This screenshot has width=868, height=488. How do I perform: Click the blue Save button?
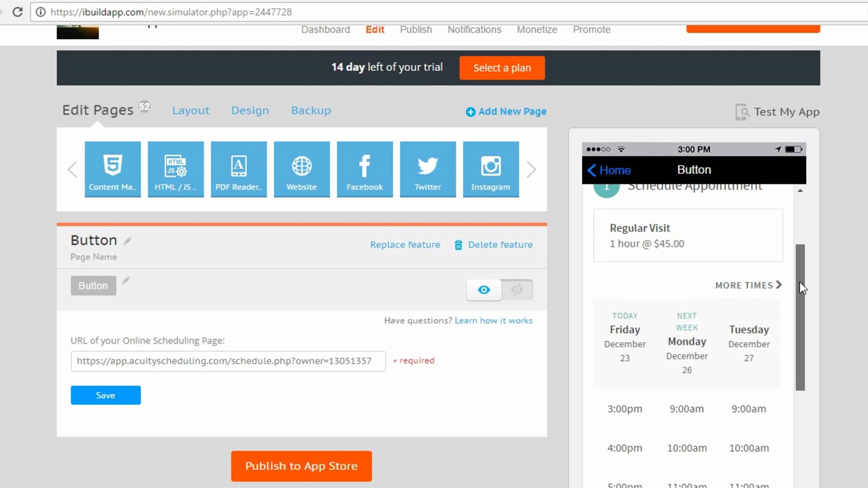tap(105, 395)
